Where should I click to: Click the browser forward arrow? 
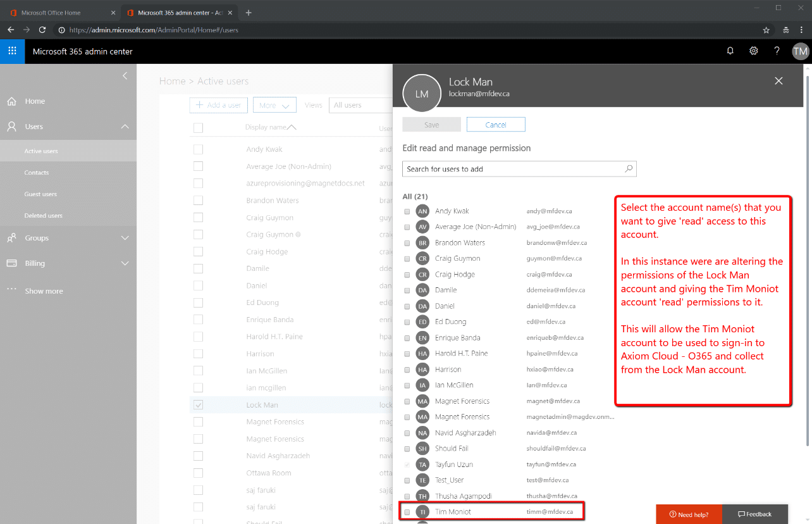click(x=27, y=30)
